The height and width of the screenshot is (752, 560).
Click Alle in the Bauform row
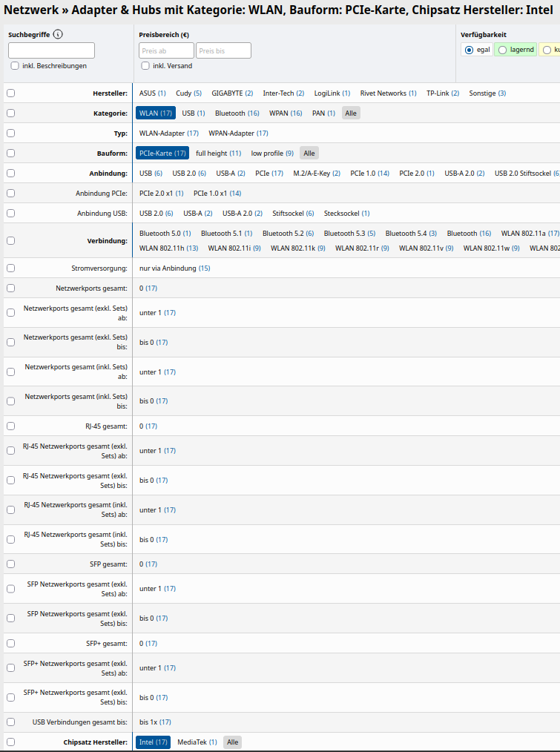coord(309,153)
